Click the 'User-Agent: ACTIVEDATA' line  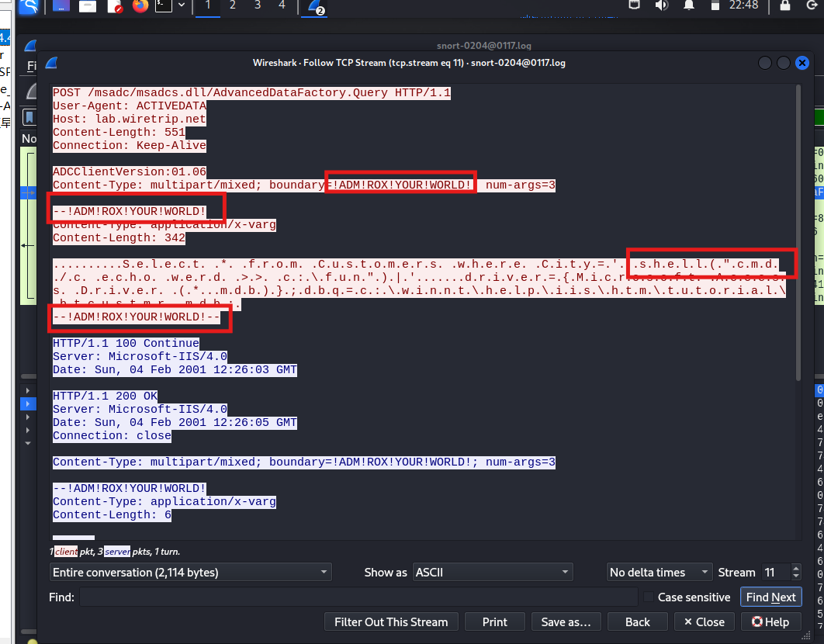click(x=130, y=106)
